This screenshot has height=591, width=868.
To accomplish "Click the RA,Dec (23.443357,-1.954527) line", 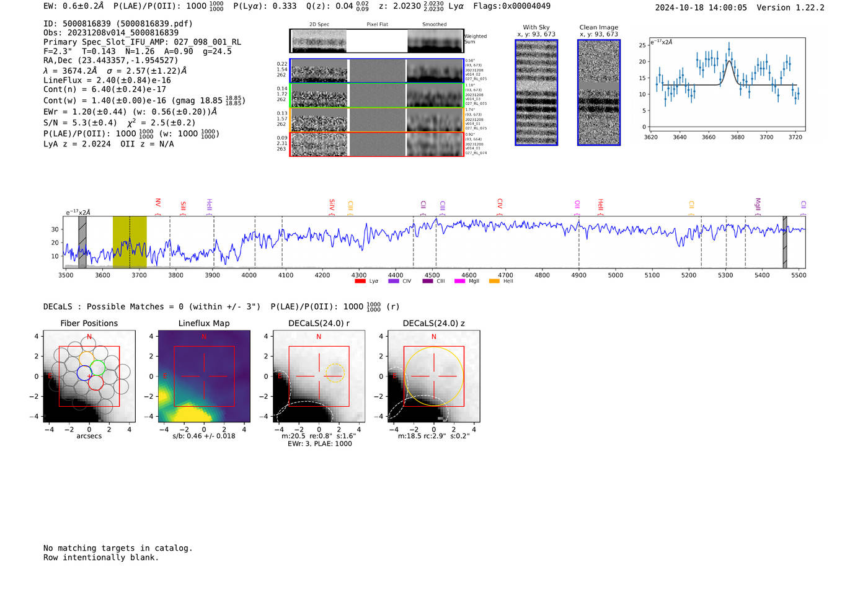I will click(x=110, y=60).
